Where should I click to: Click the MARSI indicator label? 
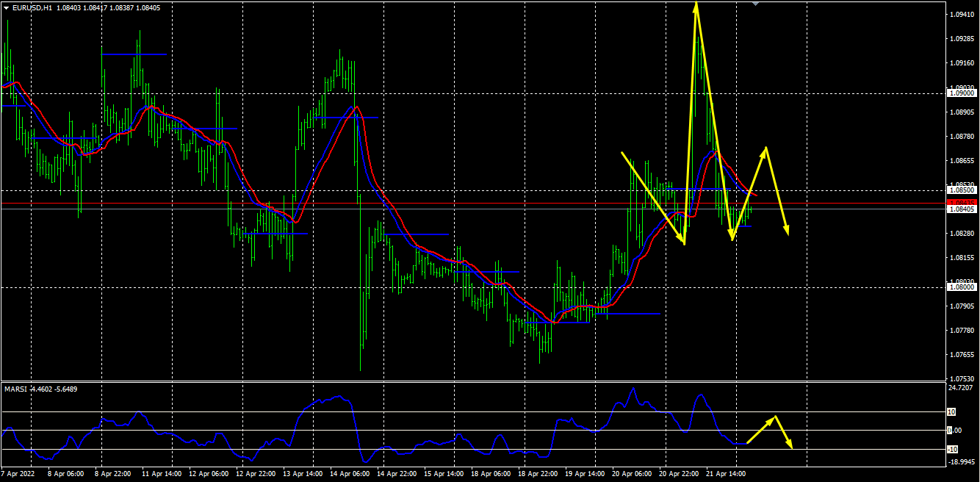coord(15,389)
